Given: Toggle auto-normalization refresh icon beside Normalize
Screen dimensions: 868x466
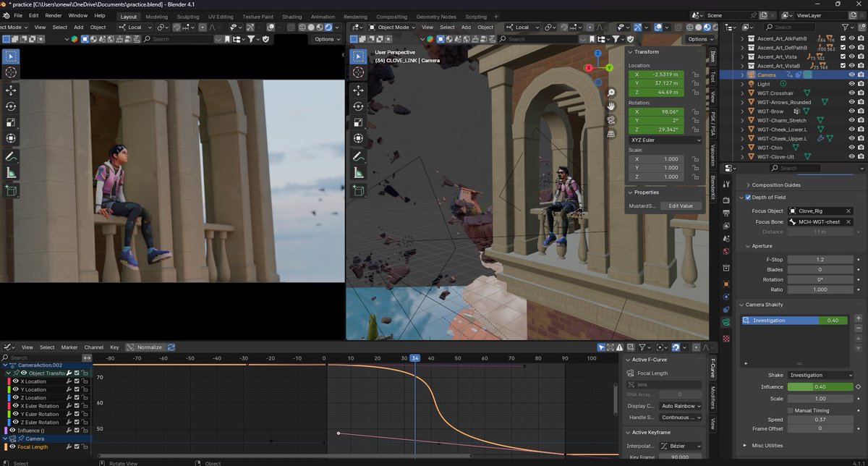Looking at the screenshot, I should [x=171, y=347].
